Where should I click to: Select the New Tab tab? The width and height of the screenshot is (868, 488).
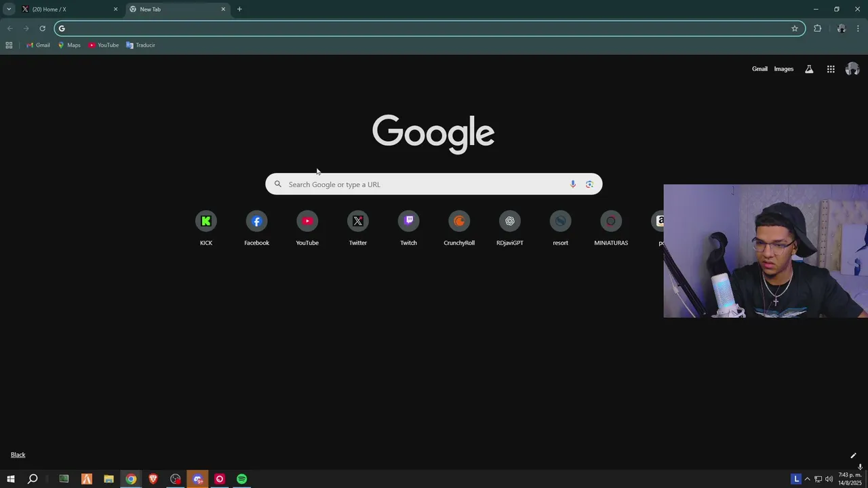(x=178, y=9)
